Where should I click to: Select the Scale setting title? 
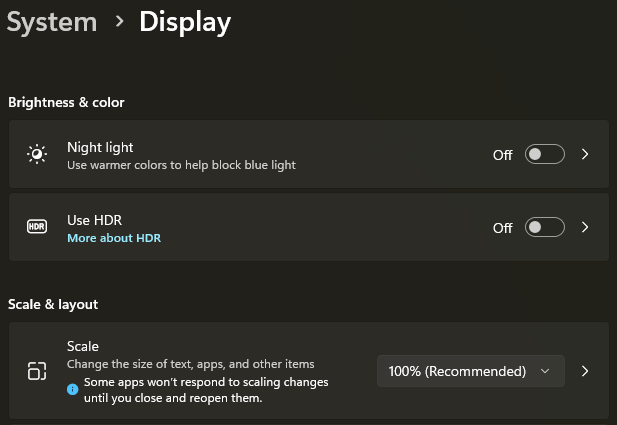tap(83, 346)
